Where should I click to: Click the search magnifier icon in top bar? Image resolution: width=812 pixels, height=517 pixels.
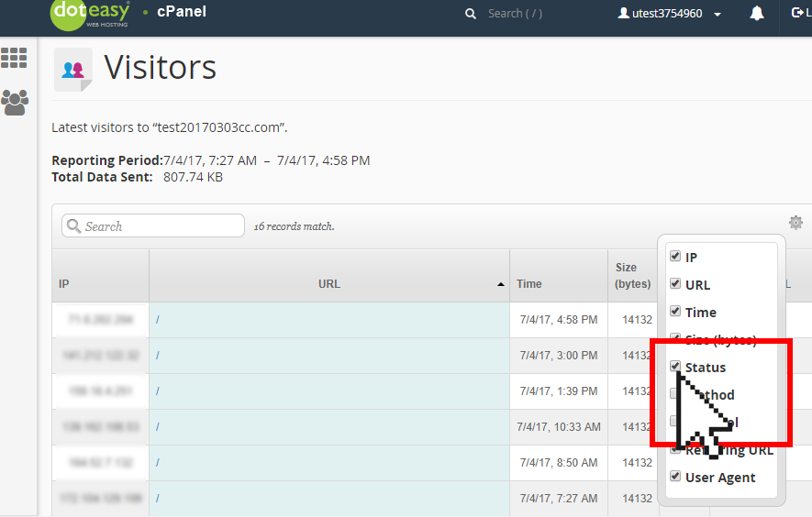coord(470,14)
